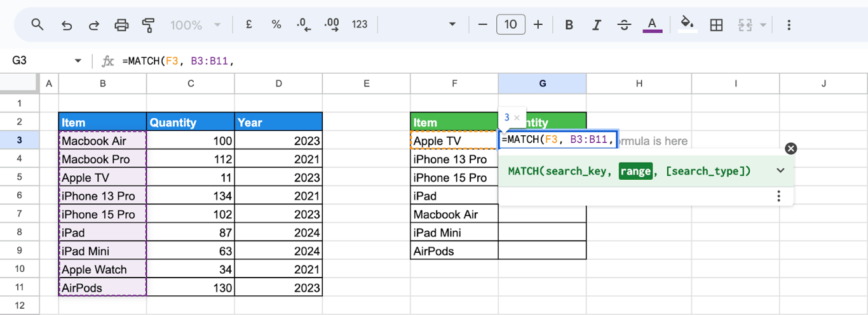Expand the MATCH function help chevron
This screenshot has width=868, height=315.
[781, 170]
